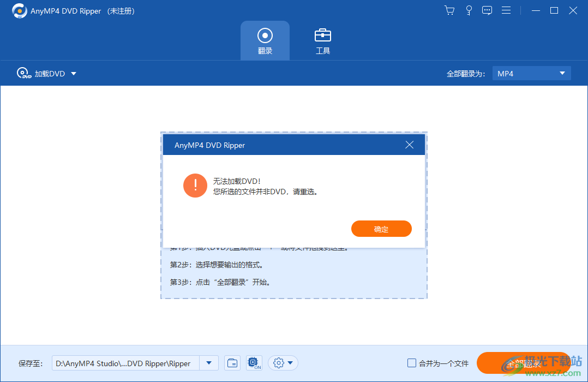Enable 合并为一个文件 checkbox
The height and width of the screenshot is (382, 588).
tap(412, 363)
